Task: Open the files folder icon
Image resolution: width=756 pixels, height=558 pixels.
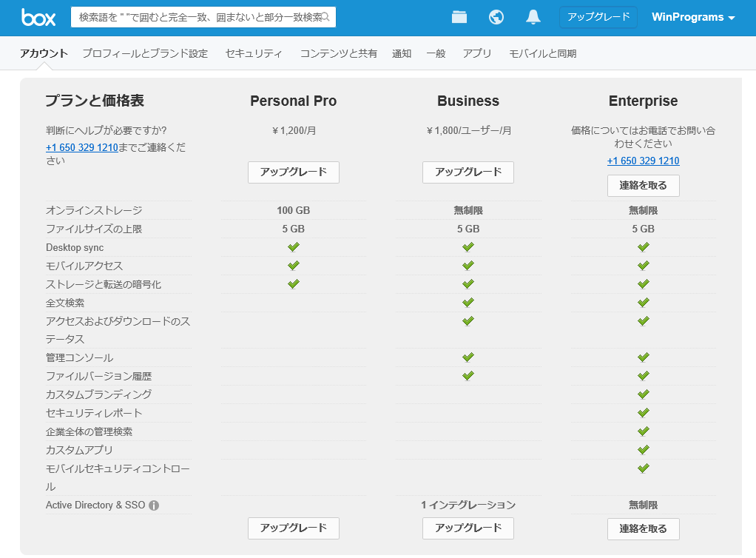Action: [459, 17]
